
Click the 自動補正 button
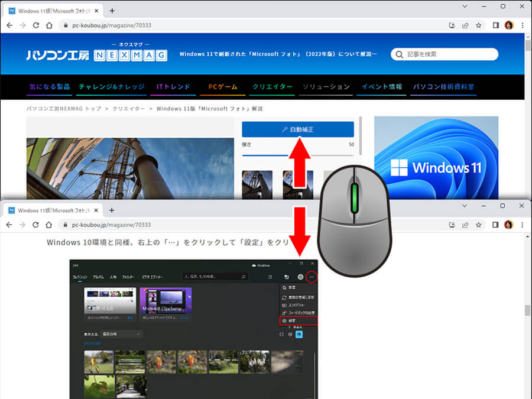tap(298, 129)
